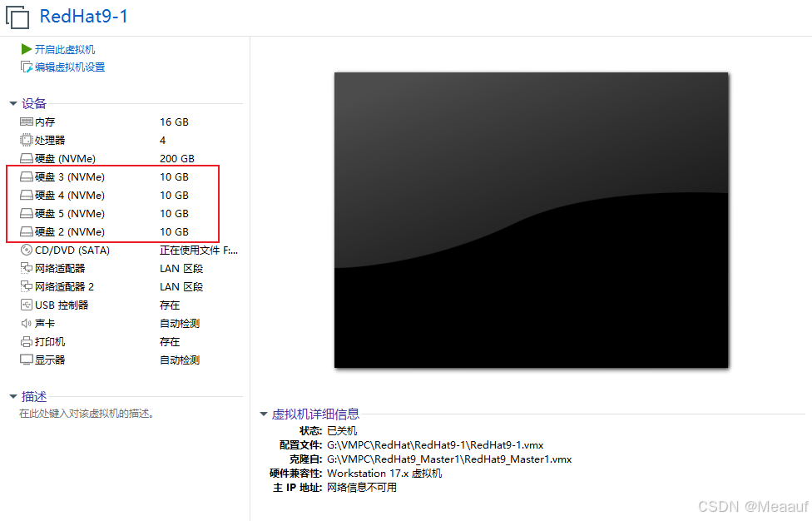The height and width of the screenshot is (521, 812).
Task: Click the Workstation 17.x 虚拟机 compatibility value
Action: click(x=384, y=474)
